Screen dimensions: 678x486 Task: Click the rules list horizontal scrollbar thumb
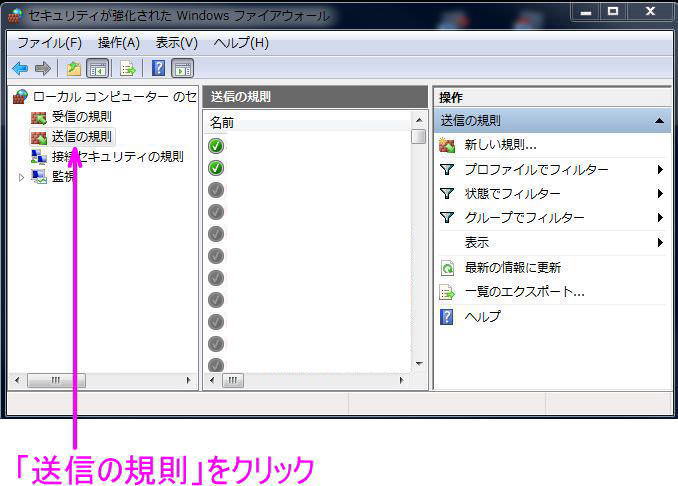pos(233,380)
